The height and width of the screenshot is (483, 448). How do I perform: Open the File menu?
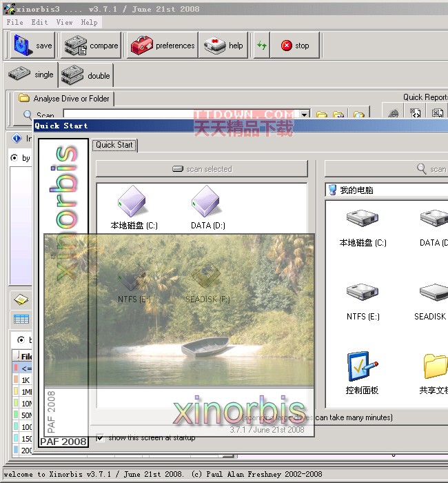point(14,22)
